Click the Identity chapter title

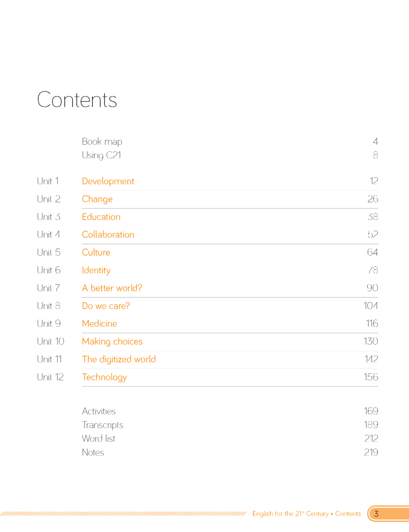point(96,270)
